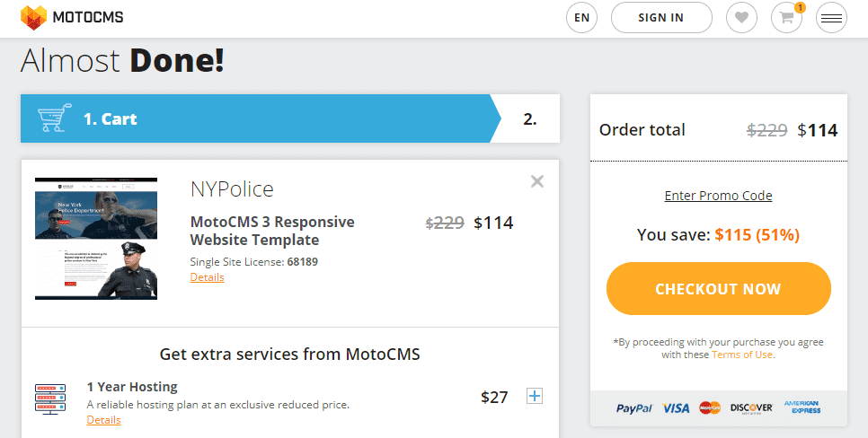Click the SIGN IN button
Image resolution: width=868 pixels, height=438 pixels.
click(x=661, y=18)
